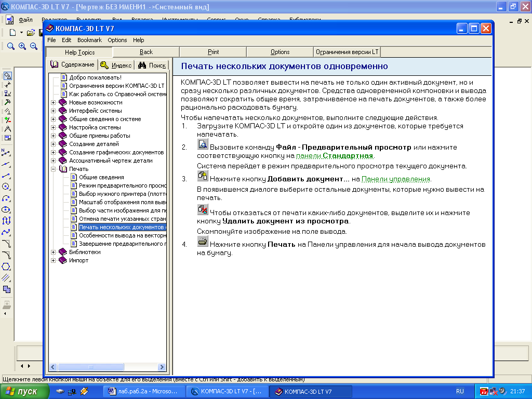532x399 pixels.
Task: Expand the Общие сведения о системе node
Action: [54, 119]
